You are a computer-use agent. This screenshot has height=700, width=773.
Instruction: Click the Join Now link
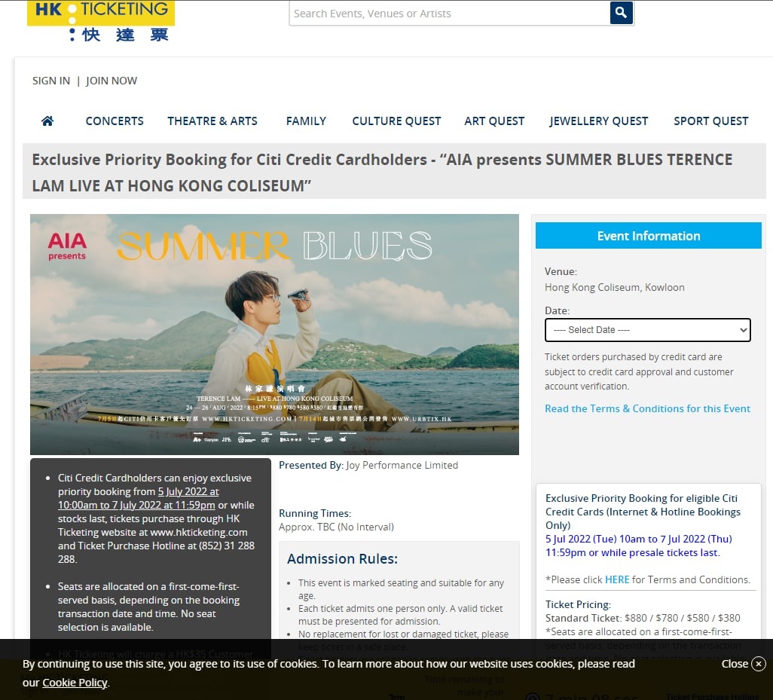pyautogui.click(x=112, y=81)
